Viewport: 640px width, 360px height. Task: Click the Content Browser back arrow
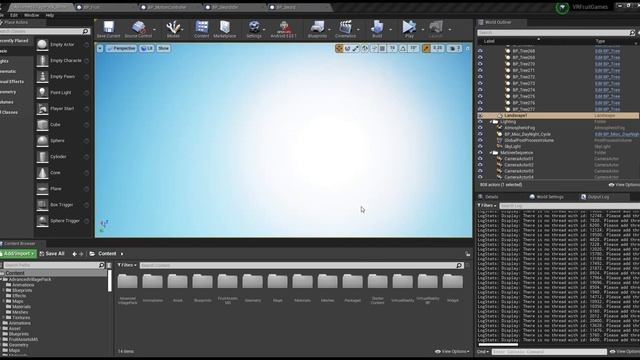(74, 254)
